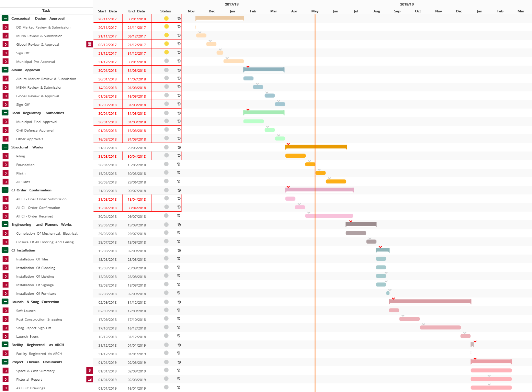
Task: Click the history reset icon on the Sign Off row
Action: (179, 53)
